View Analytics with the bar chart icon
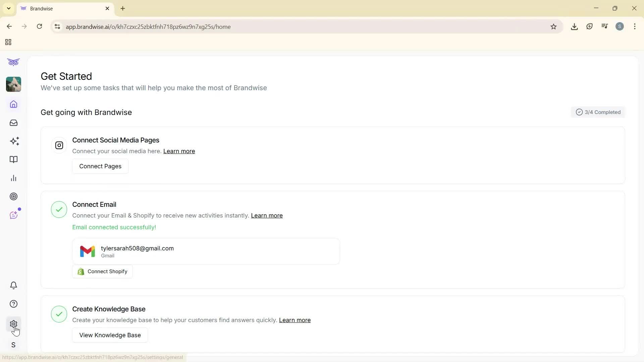Viewport: 644px width, 362px height. point(13,178)
